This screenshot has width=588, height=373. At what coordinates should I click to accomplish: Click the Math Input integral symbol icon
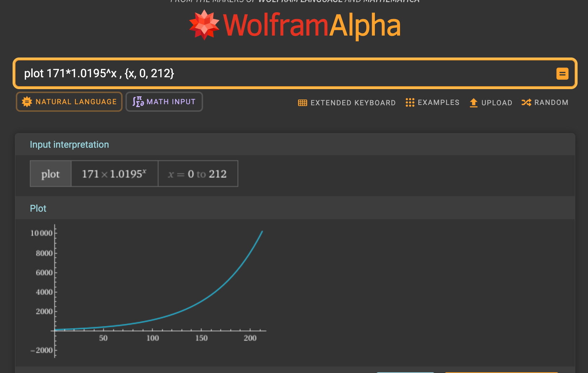pyautogui.click(x=138, y=102)
